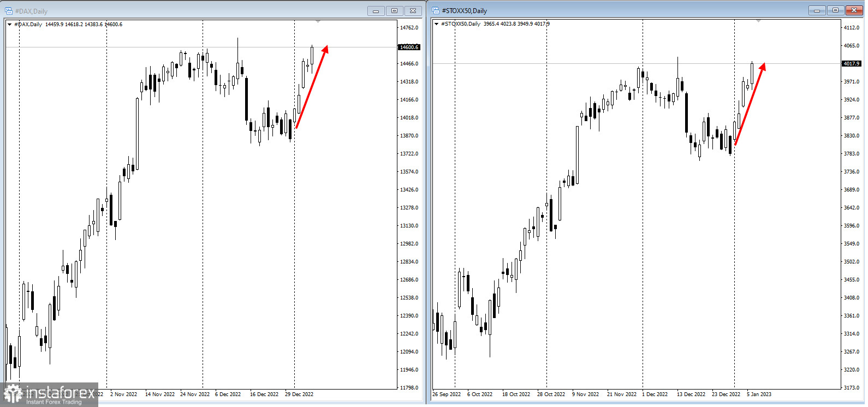Click the 23 Dec 2022 date label
Screen dimensions: 868x407
tap(726, 394)
